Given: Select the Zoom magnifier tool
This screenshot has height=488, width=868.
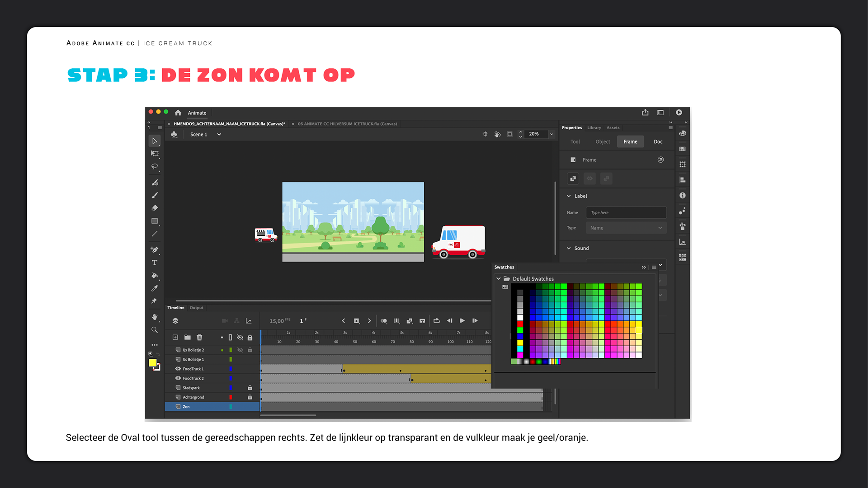Looking at the screenshot, I should [x=155, y=330].
